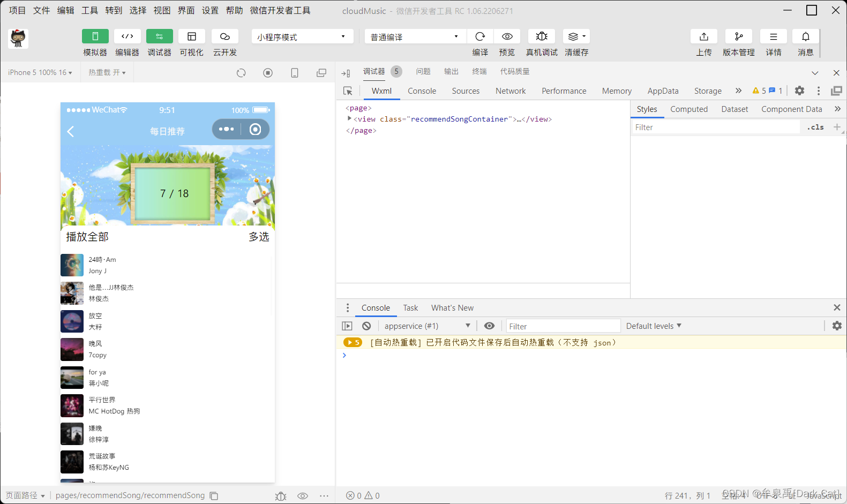Detach simulator into separate window icon
The image size is (847, 504).
(321, 73)
